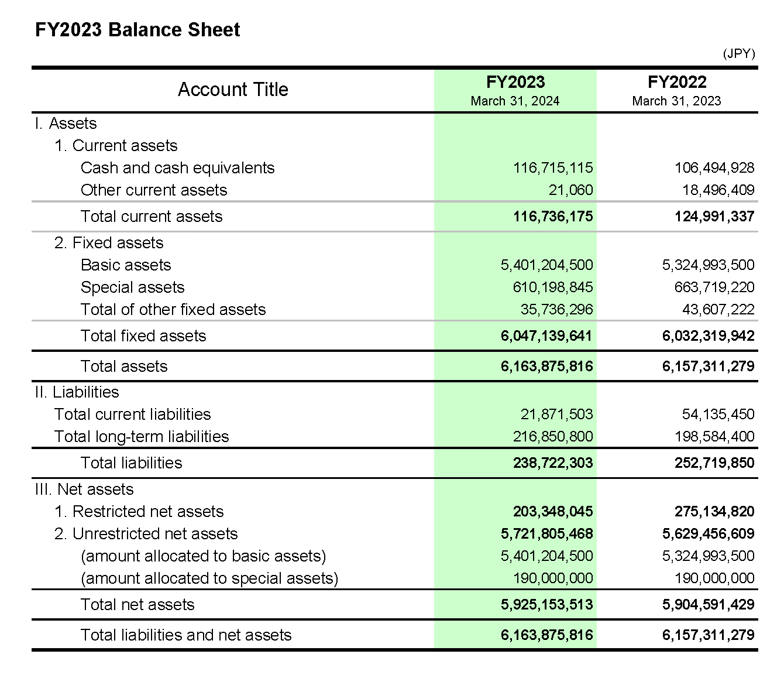This screenshot has height=678, width=784.
Task: Click value 116,736,175
Action: [553, 217]
